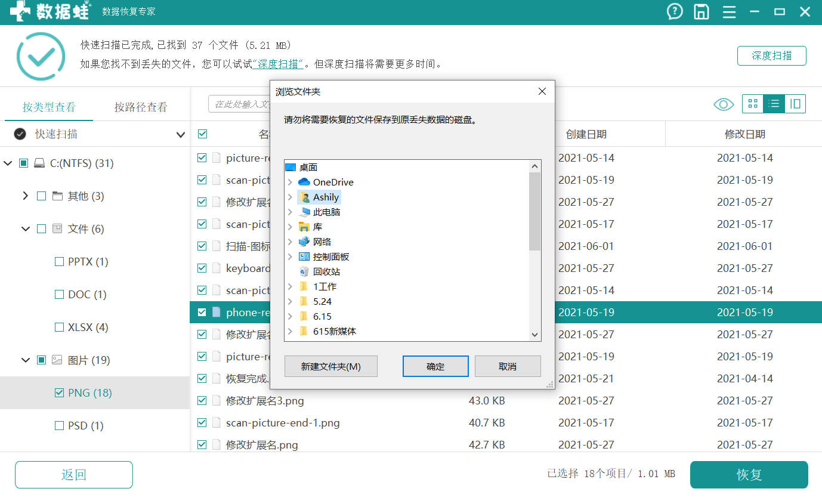This screenshot has width=822, height=504.
Task: Click the 数据蛙 logo icon
Action: [x=21, y=11]
